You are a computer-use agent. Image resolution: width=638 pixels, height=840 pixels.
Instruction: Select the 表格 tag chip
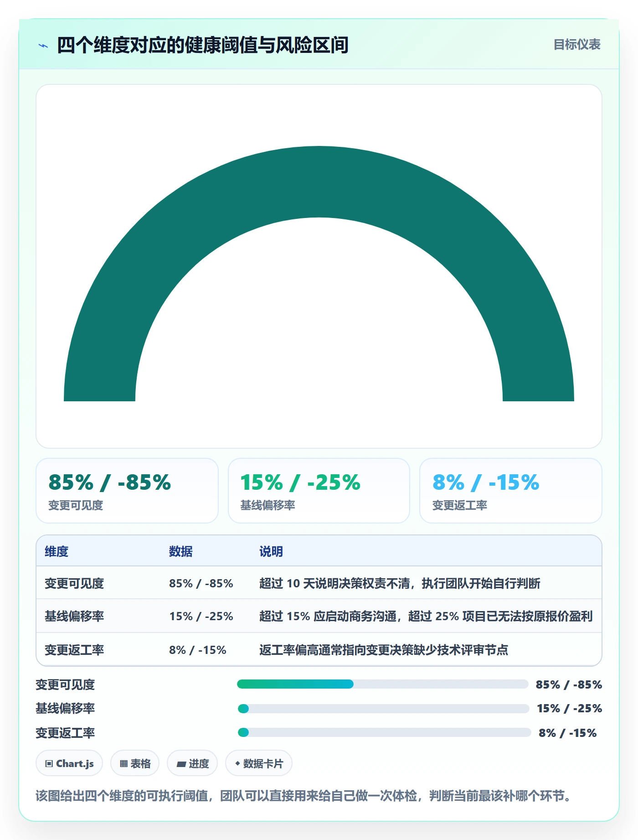[x=135, y=763]
